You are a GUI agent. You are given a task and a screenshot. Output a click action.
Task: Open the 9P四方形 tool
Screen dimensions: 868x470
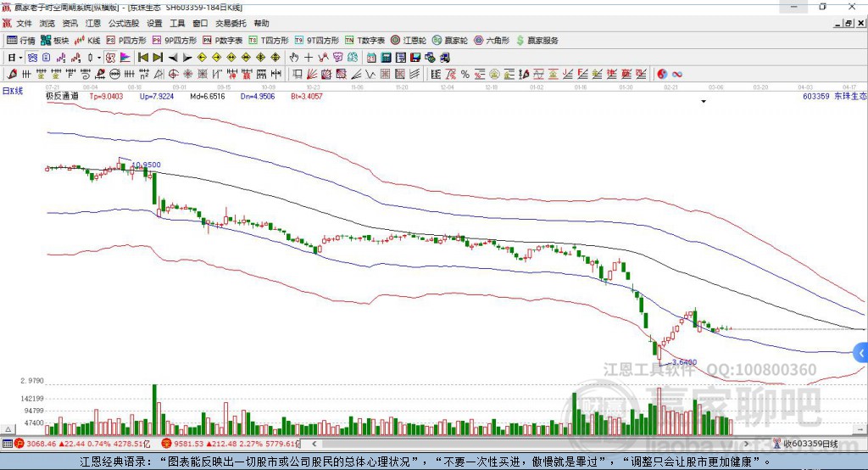tap(175, 41)
